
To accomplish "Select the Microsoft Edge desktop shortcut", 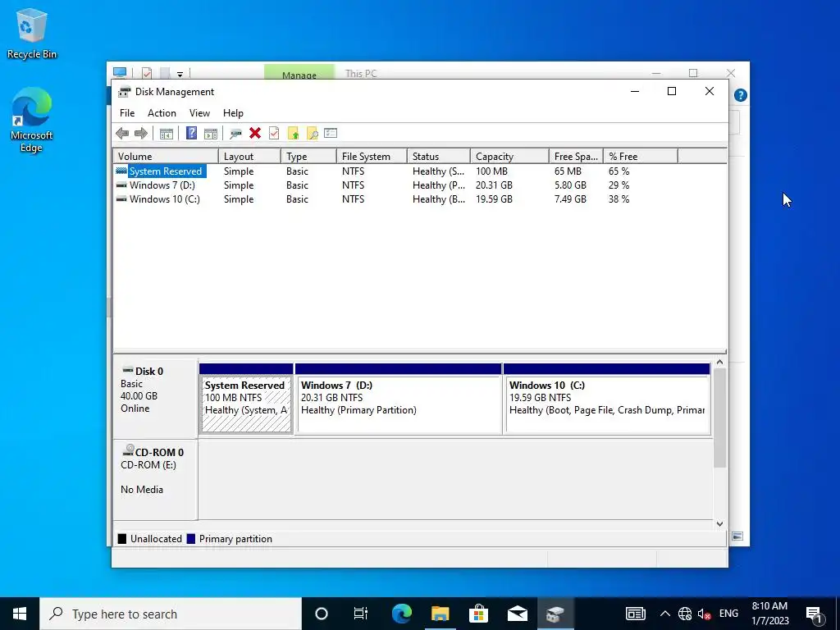I will pos(31,120).
